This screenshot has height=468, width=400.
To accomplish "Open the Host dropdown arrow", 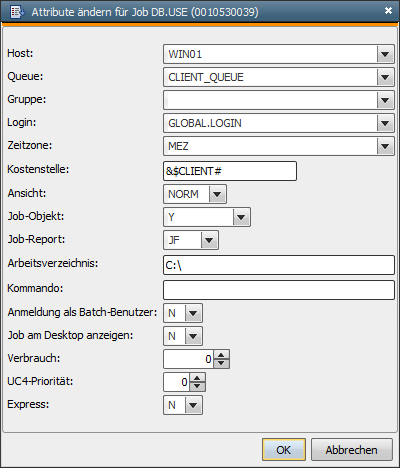I will point(385,54).
